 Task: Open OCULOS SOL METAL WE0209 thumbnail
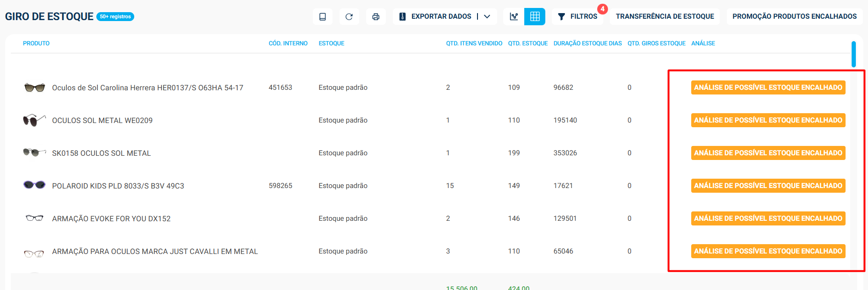click(x=35, y=120)
